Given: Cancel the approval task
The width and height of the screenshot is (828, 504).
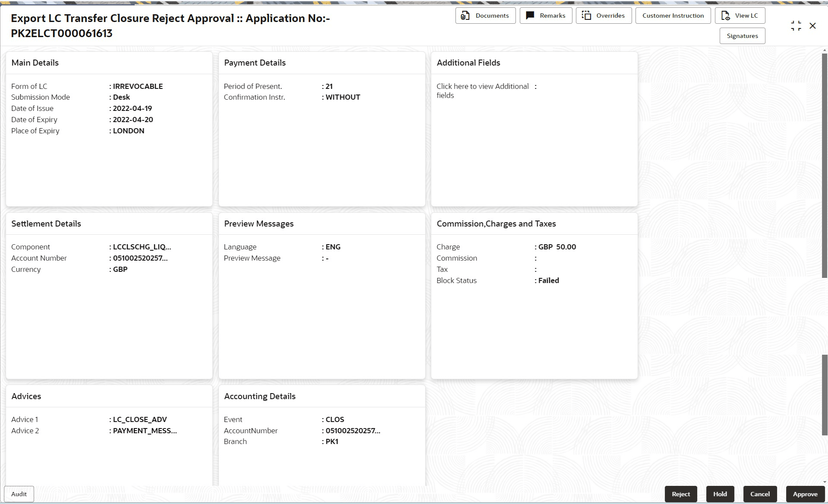Looking at the screenshot, I should click(x=760, y=494).
